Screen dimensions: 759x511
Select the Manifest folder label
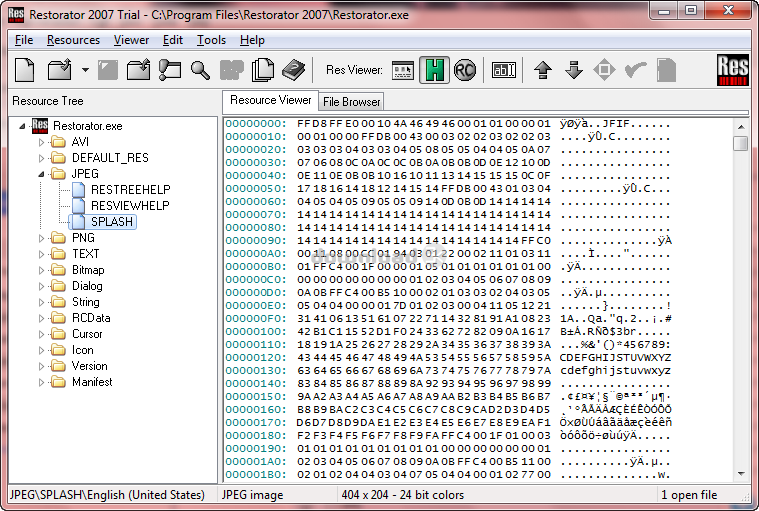point(92,382)
